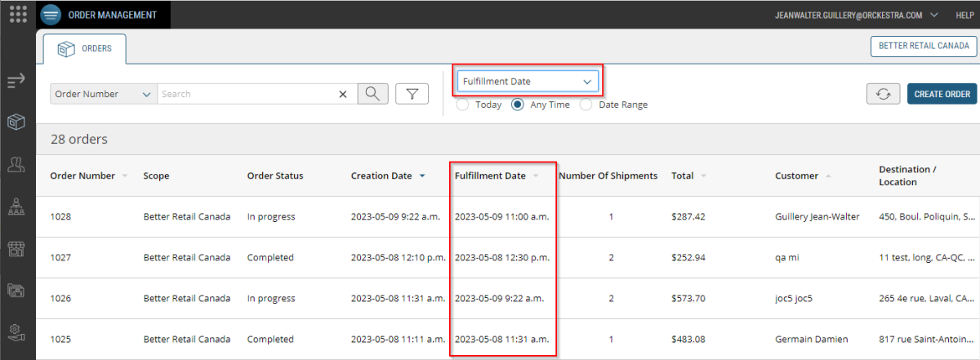Click the Create Order button
The width and height of the screenshot is (980, 360).
tap(942, 94)
